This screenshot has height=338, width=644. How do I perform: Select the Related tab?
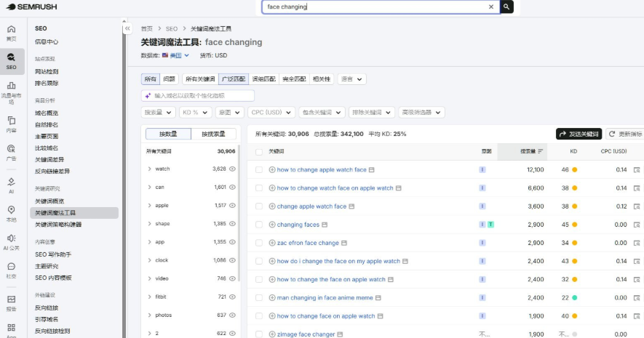(321, 79)
